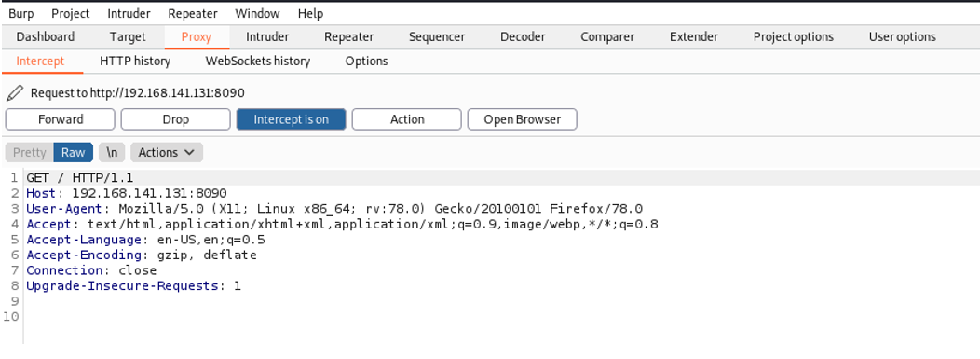Toggle the Intercept is on button
Viewport: 980px width, 359px height.
[x=292, y=119]
